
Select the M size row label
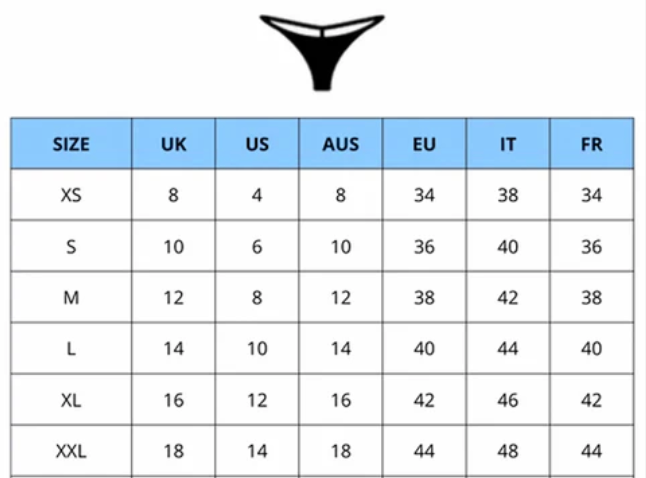pos(71,298)
